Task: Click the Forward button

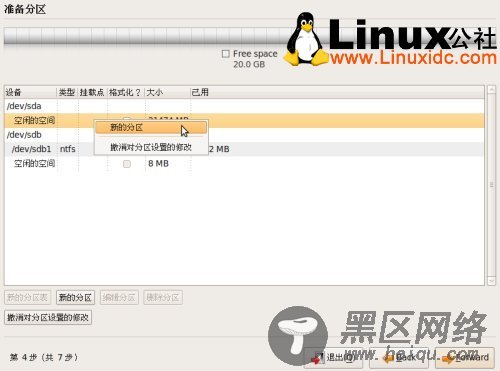Action: click(x=465, y=357)
